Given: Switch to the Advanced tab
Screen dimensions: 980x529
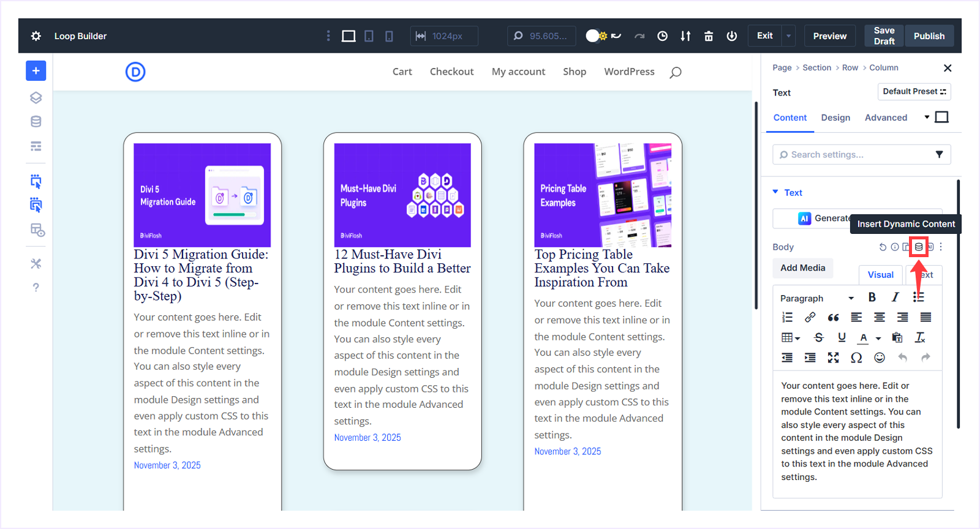Looking at the screenshot, I should (x=886, y=118).
